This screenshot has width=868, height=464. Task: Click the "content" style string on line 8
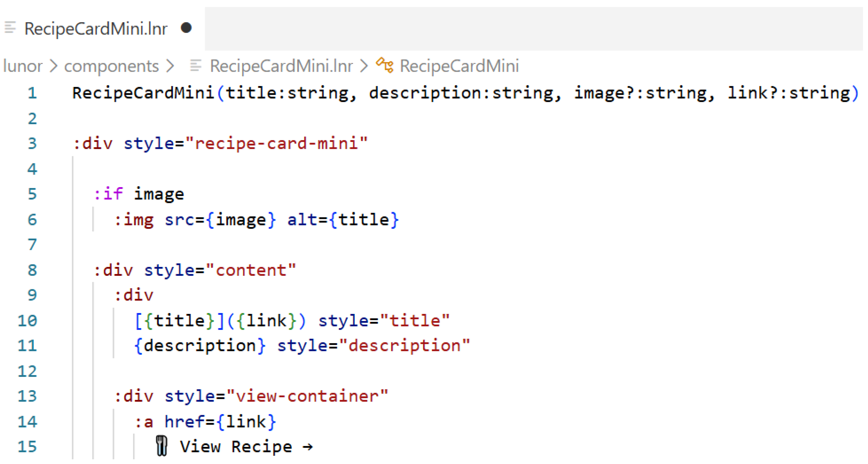click(251, 270)
